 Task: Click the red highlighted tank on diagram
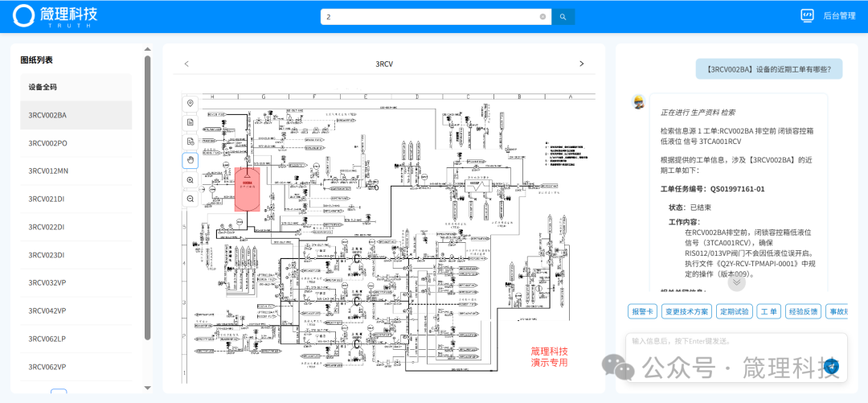(247, 189)
